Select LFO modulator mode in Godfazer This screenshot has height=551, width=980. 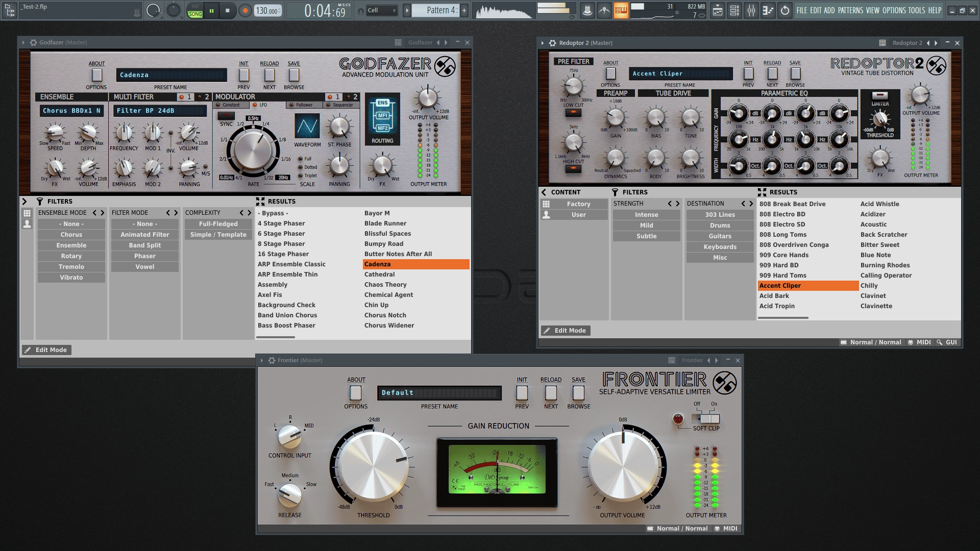pyautogui.click(x=259, y=105)
